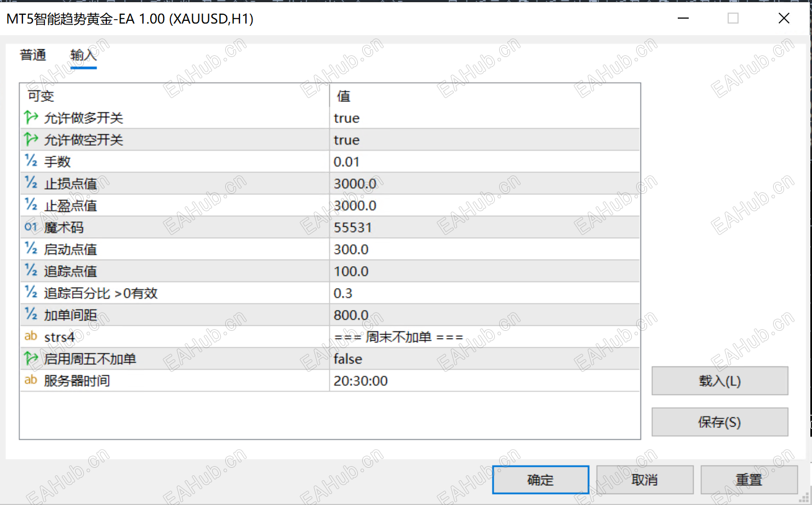Click the green toggle icon beside 启用周五不加单
Screen dimensions: 812x505
(x=31, y=358)
